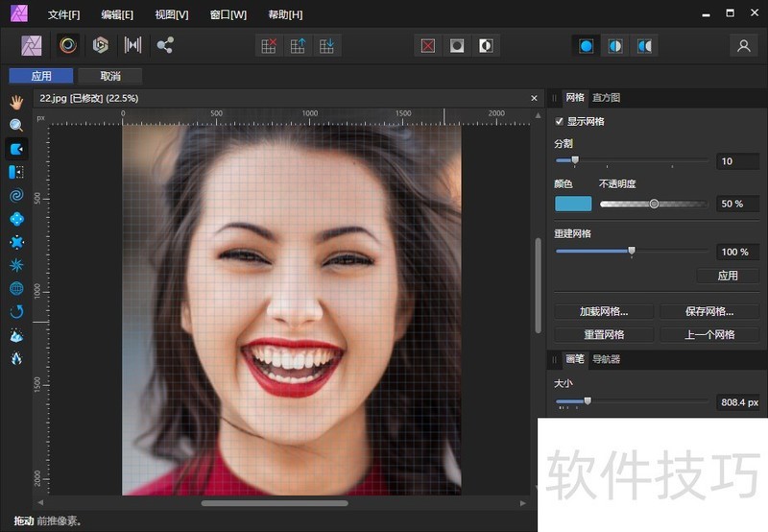Click the mask all icon

[457, 46]
